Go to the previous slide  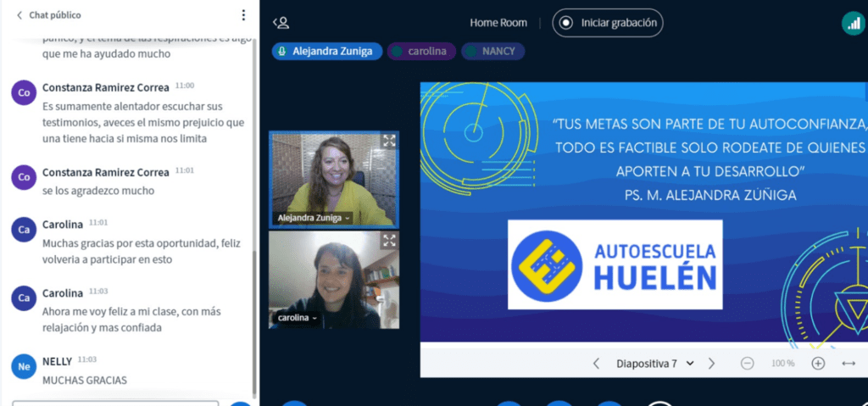pos(596,364)
